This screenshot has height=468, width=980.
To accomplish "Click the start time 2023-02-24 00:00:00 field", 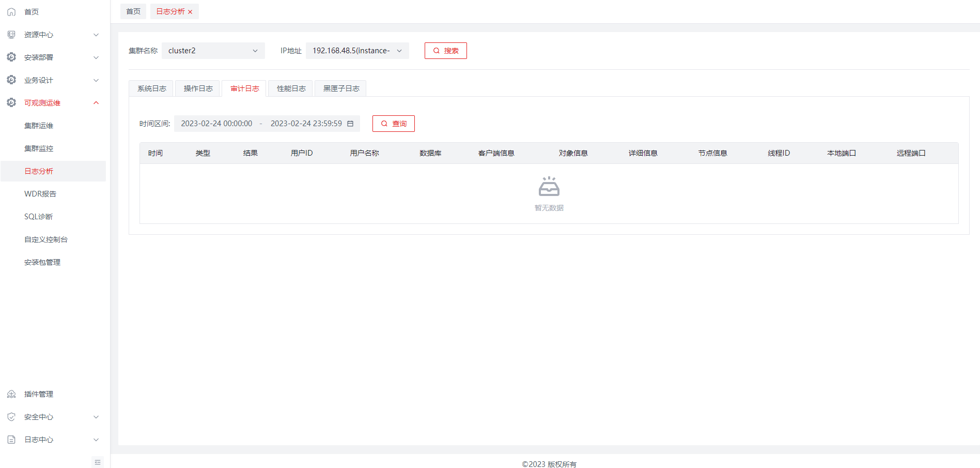I will click(216, 124).
